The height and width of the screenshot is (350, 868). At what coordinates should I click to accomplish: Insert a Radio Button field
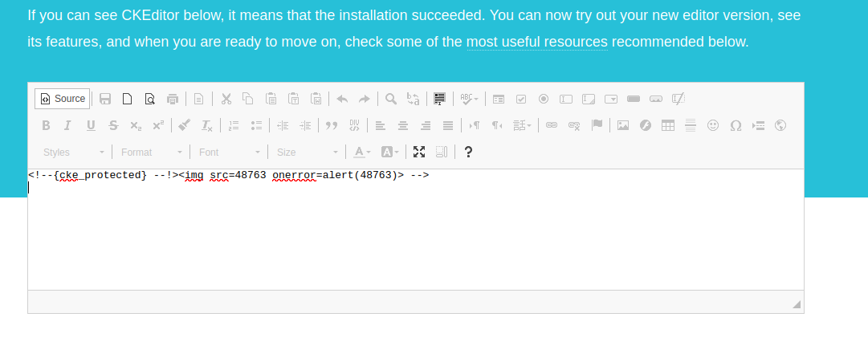coord(544,99)
